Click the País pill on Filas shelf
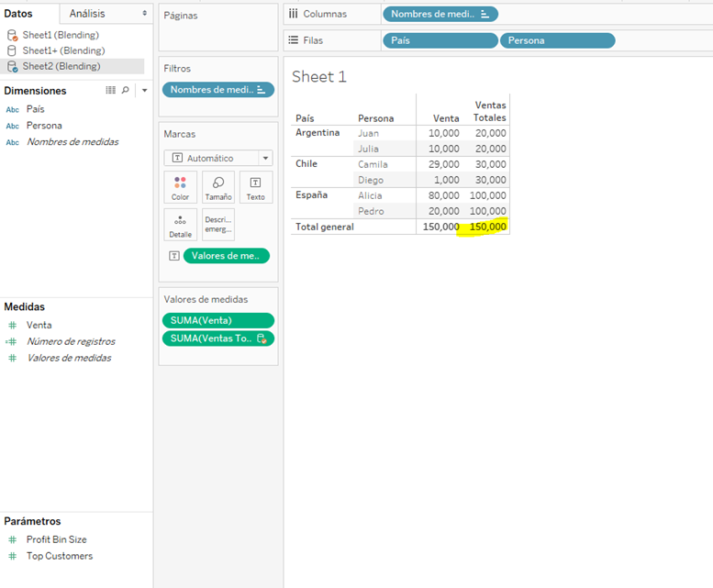The height and width of the screenshot is (588, 713). coord(440,40)
